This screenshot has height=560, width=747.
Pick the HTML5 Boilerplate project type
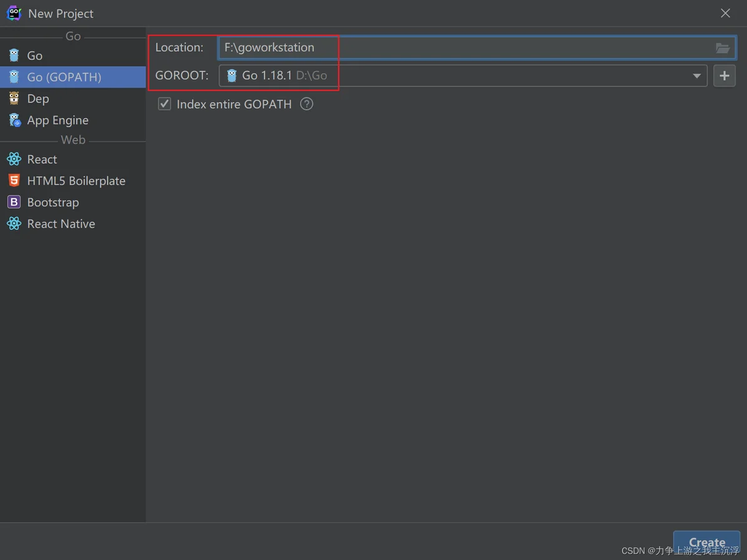pos(73,180)
